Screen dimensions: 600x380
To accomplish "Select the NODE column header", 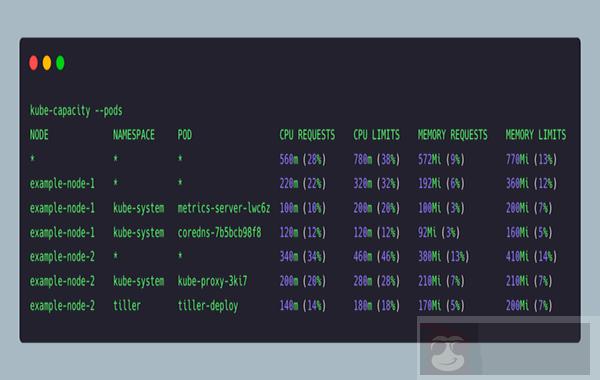I will coord(39,135).
